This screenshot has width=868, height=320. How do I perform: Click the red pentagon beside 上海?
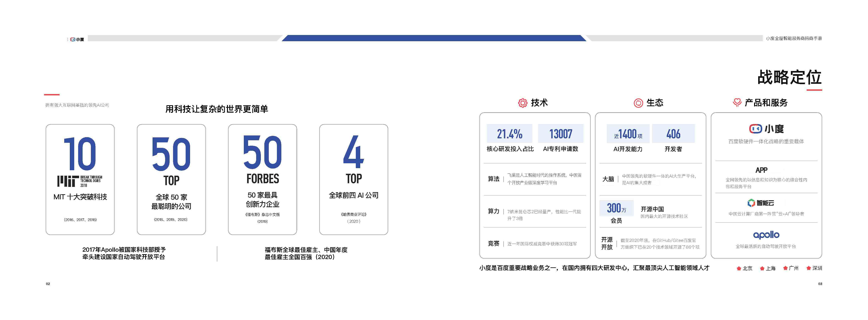tap(762, 268)
